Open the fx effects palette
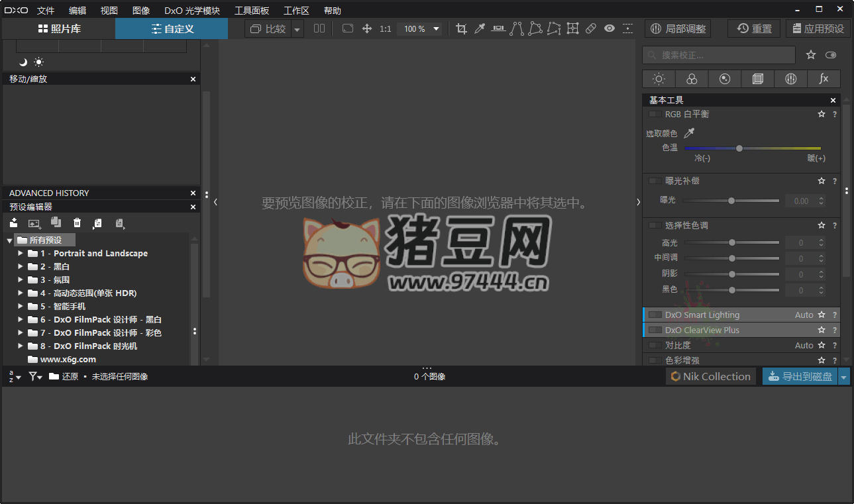854x504 pixels. 824,79
